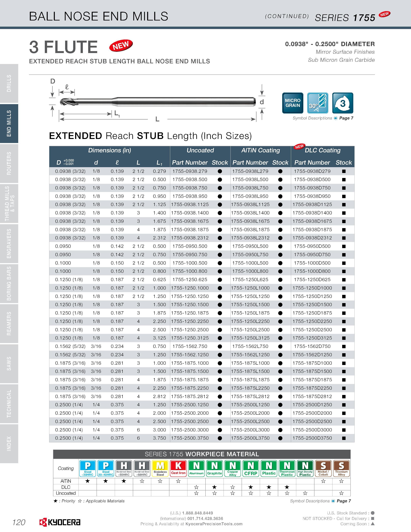Screen dimensions: 411x532
Task: Switch to the END MILLS side tab
Action: [9, 123]
